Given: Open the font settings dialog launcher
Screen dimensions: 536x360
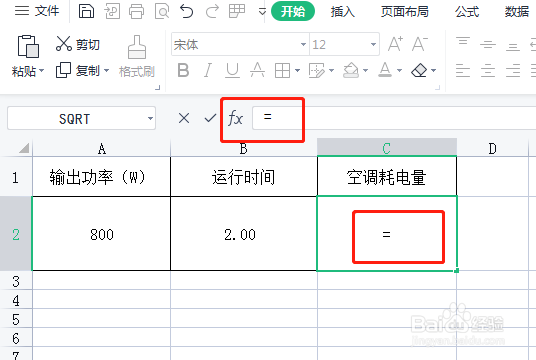Looking at the screenshot, I should coord(438,88).
